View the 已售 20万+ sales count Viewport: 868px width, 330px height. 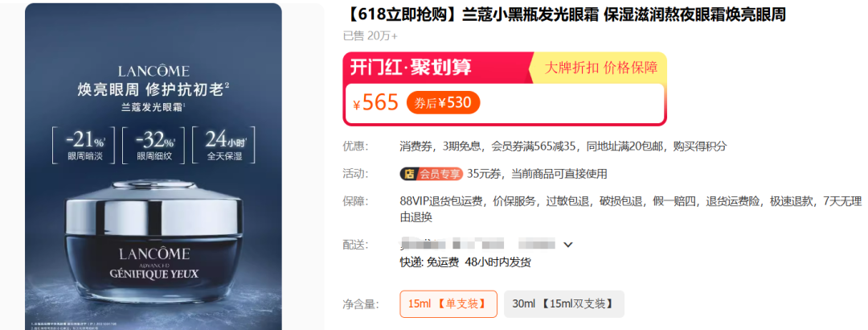[x=371, y=36]
